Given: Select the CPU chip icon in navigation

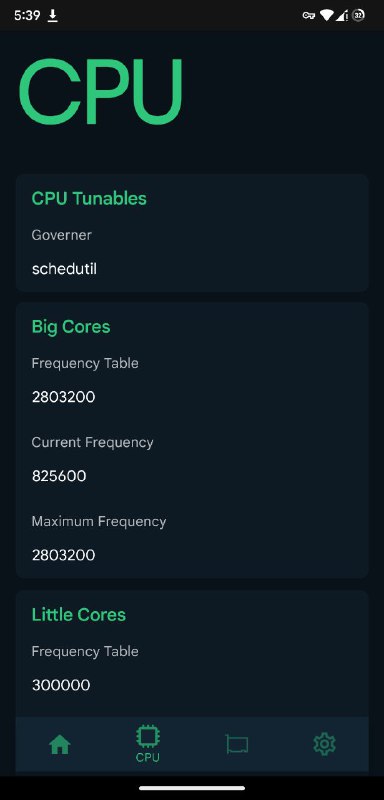Looking at the screenshot, I should [x=148, y=737].
